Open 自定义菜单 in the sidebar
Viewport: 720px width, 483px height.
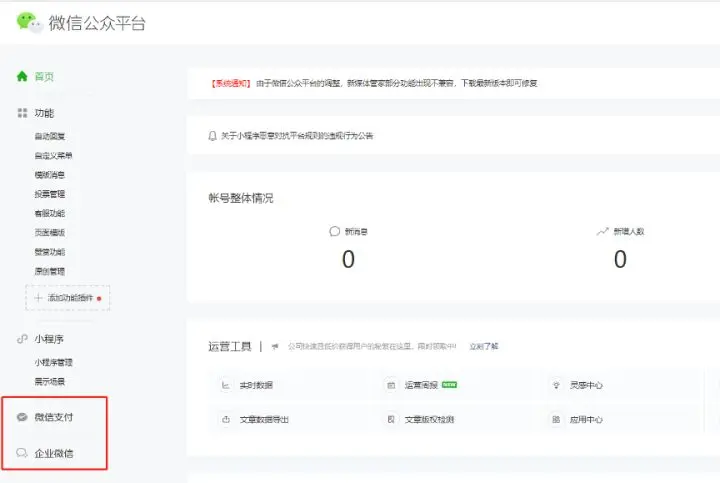pyautogui.click(x=53, y=156)
